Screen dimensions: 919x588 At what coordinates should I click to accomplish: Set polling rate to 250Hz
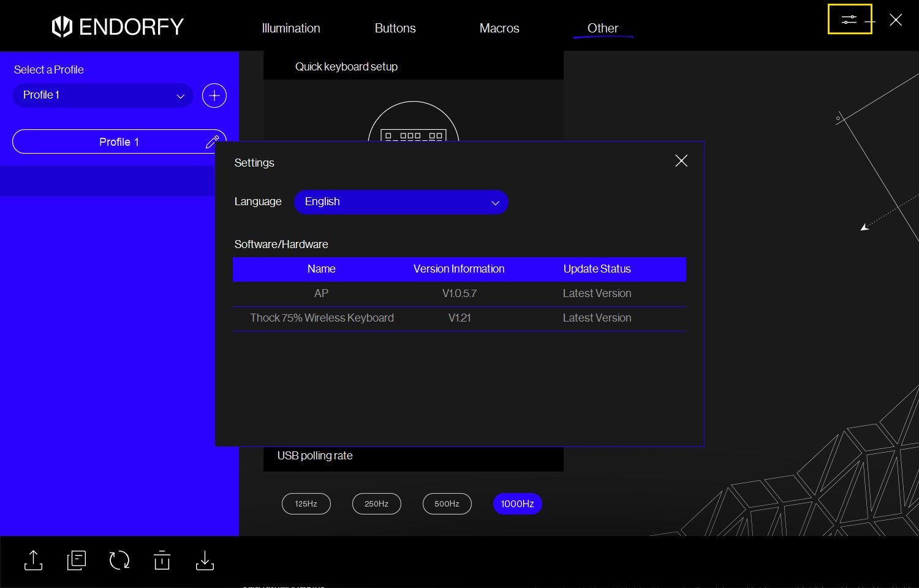[377, 503]
